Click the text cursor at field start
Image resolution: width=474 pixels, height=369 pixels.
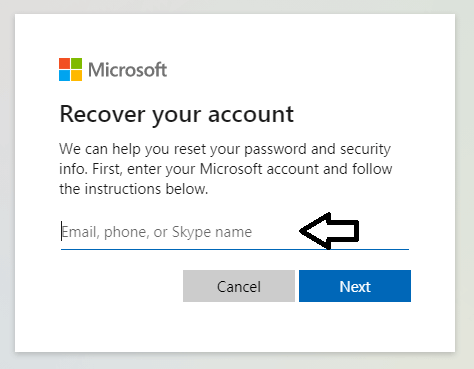pos(61,231)
